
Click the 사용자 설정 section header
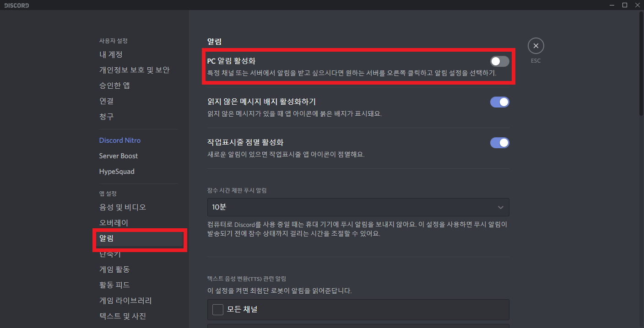pos(113,41)
